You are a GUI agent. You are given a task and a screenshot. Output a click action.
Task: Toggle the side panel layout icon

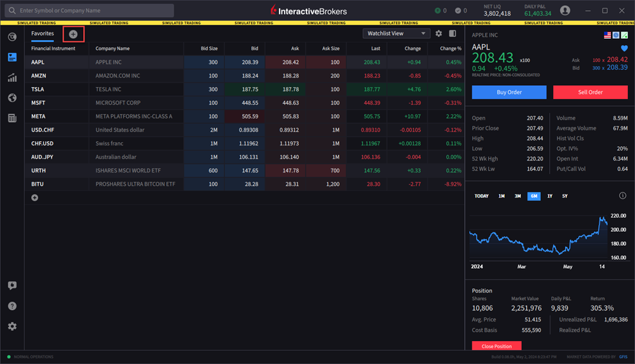coord(453,34)
